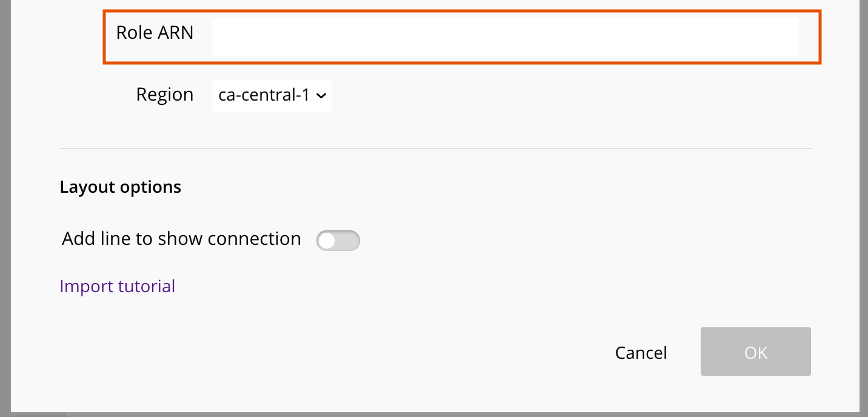Click the Layout options heading
The image size is (868, 417).
[120, 187]
